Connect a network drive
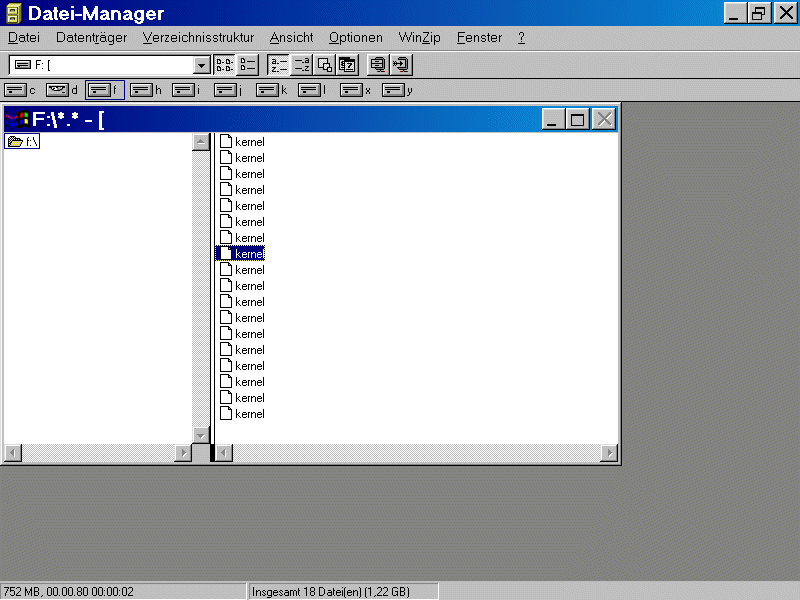The height and width of the screenshot is (600, 800). point(378,65)
